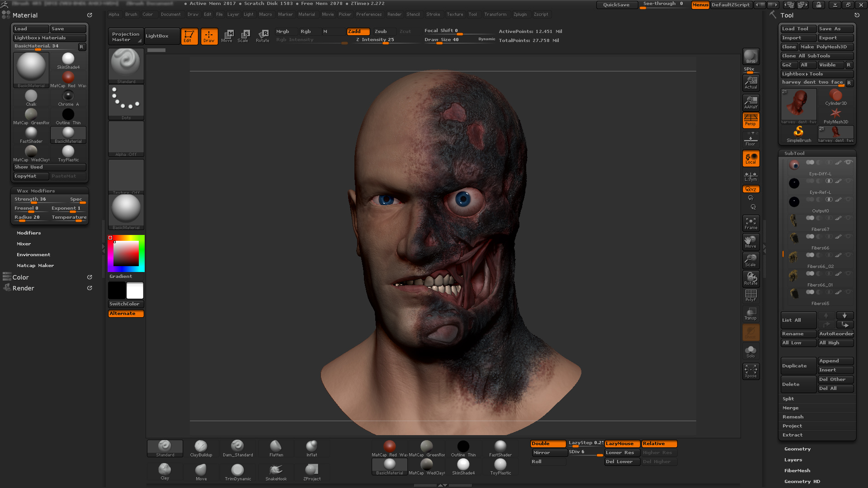Screen dimensions: 868x488
Task: Open the Texture menu
Action: coord(455,14)
